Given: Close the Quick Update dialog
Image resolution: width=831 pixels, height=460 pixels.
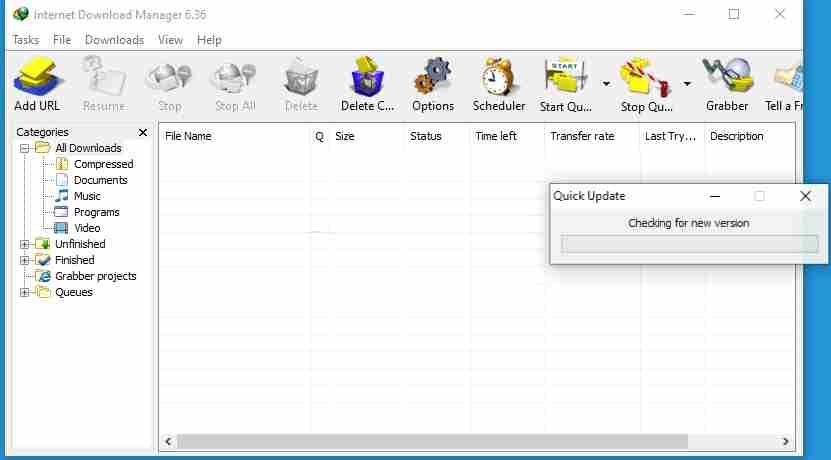Looking at the screenshot, I should [x=805, y=196].
